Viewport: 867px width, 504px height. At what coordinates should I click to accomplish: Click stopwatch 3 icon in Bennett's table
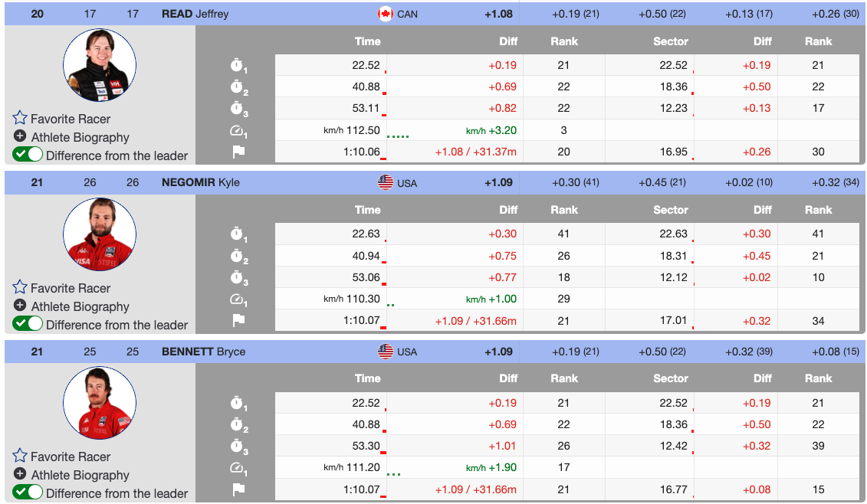click(x=238, y=447)
